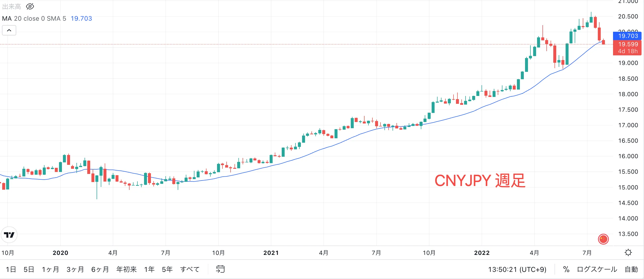
Task: Open chart settings gear icon
Action: 628,252
